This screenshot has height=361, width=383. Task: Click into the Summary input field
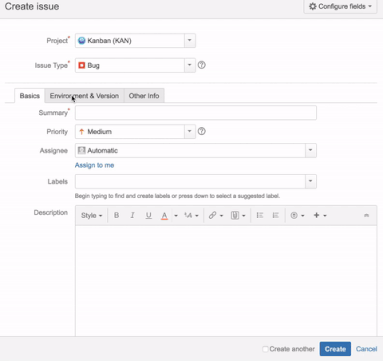196,113
